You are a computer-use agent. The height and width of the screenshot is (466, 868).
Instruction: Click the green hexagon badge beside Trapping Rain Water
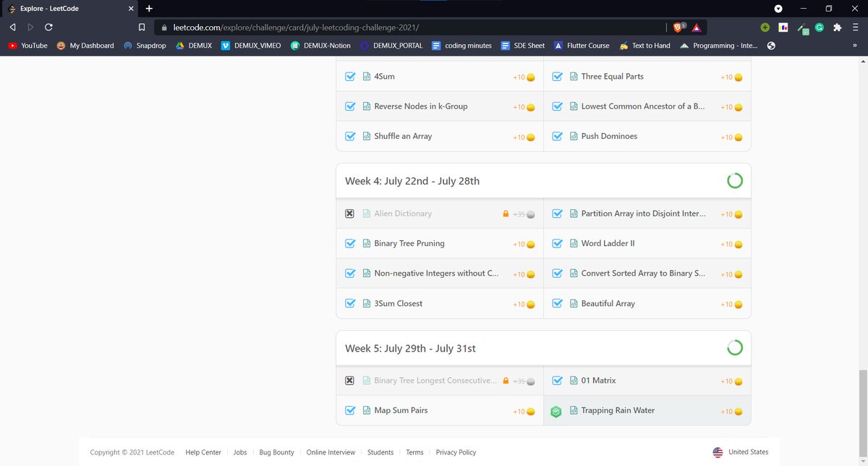556,411
